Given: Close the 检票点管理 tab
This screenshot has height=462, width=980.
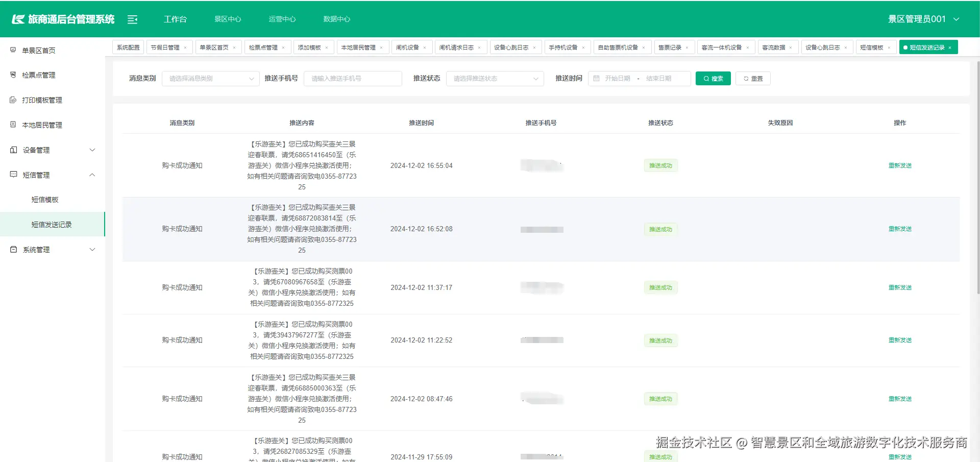Looking at the screenshot, I should [x=283, y=47].
